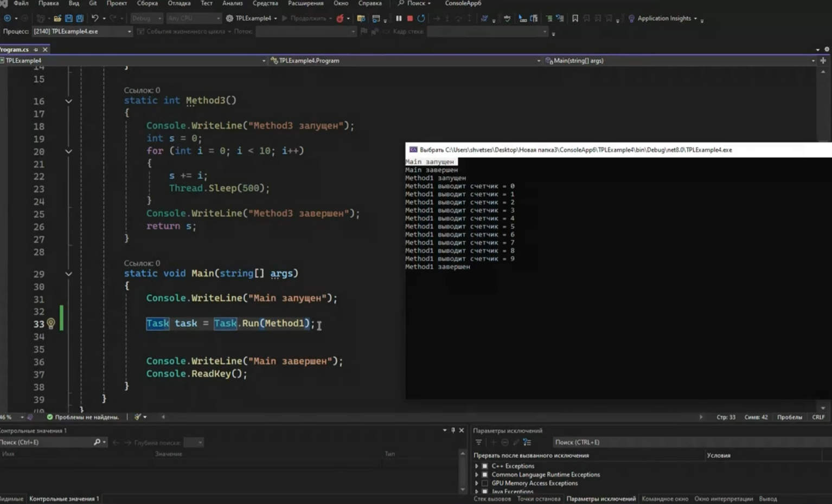Pause debugging with the pause icon

coord(399,18)
